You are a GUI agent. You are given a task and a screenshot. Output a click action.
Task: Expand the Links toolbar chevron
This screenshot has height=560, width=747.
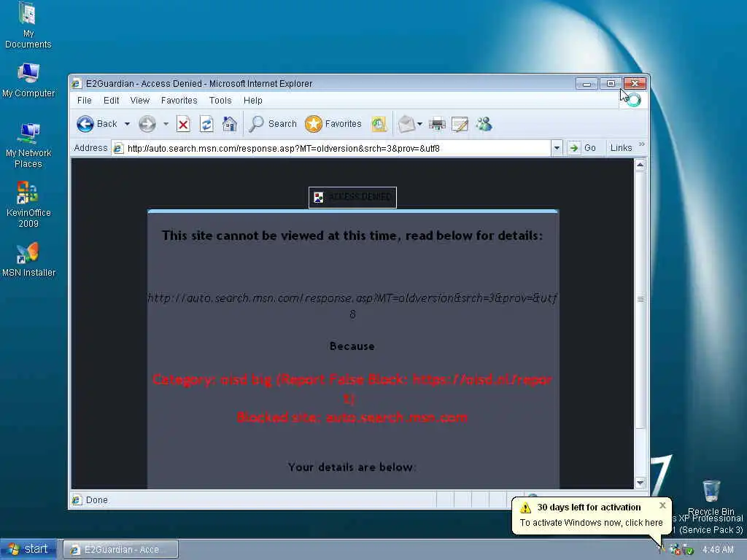click(642, 144)
